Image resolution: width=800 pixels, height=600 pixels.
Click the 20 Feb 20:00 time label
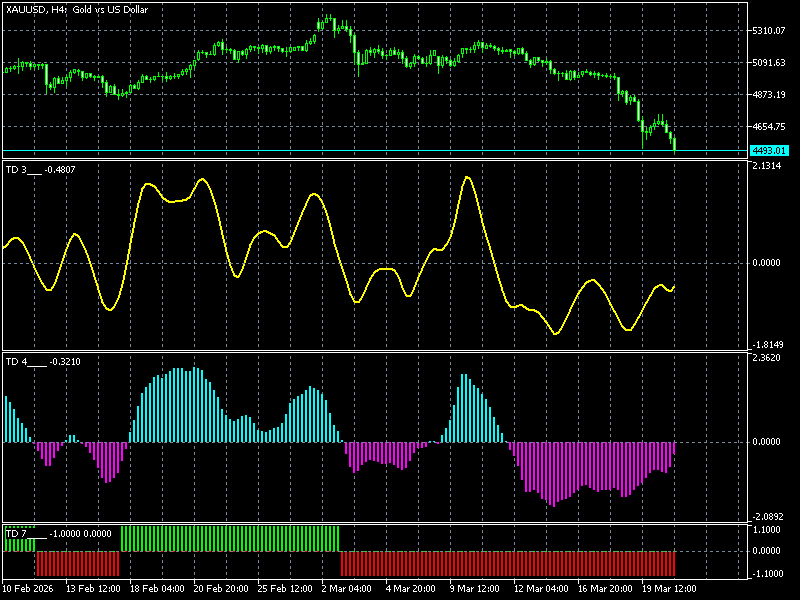click(221, 588)
